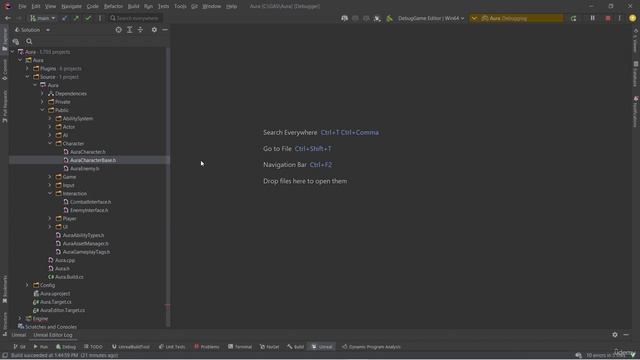Switch to Unreal Editor Log tab
Screen dimensions: 640x360
tap(53, 335)
